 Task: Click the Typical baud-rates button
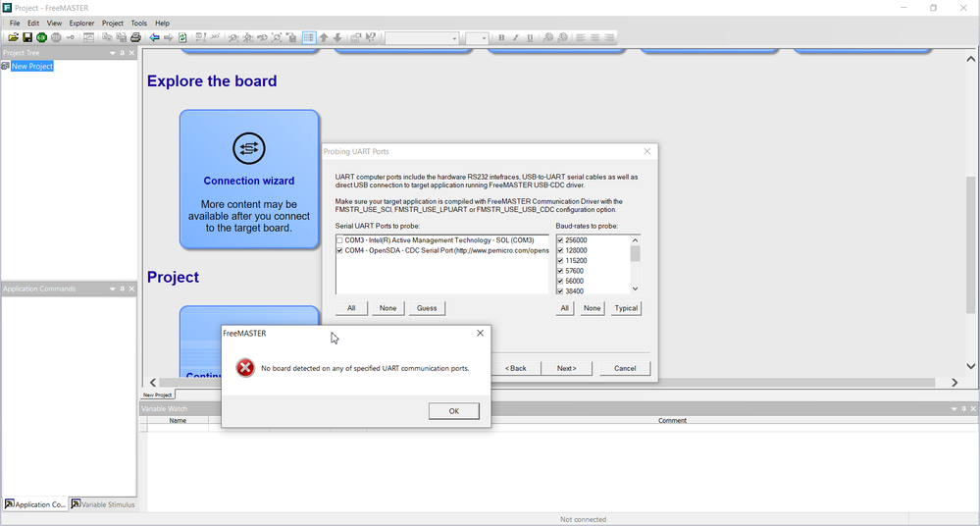626,308
